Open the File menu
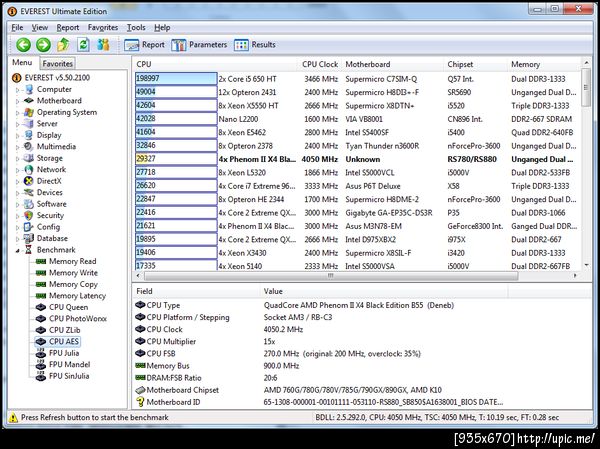This screenshot has height=449, width=600. coord(17,28)
